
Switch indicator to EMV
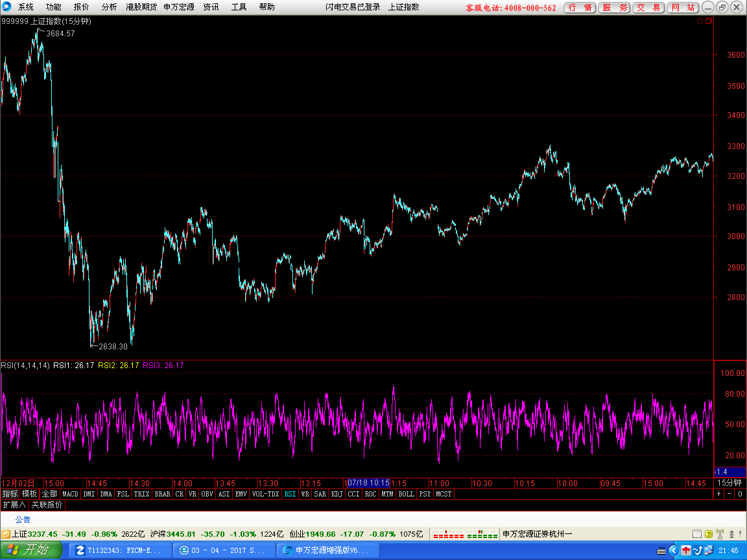point(241,494)
